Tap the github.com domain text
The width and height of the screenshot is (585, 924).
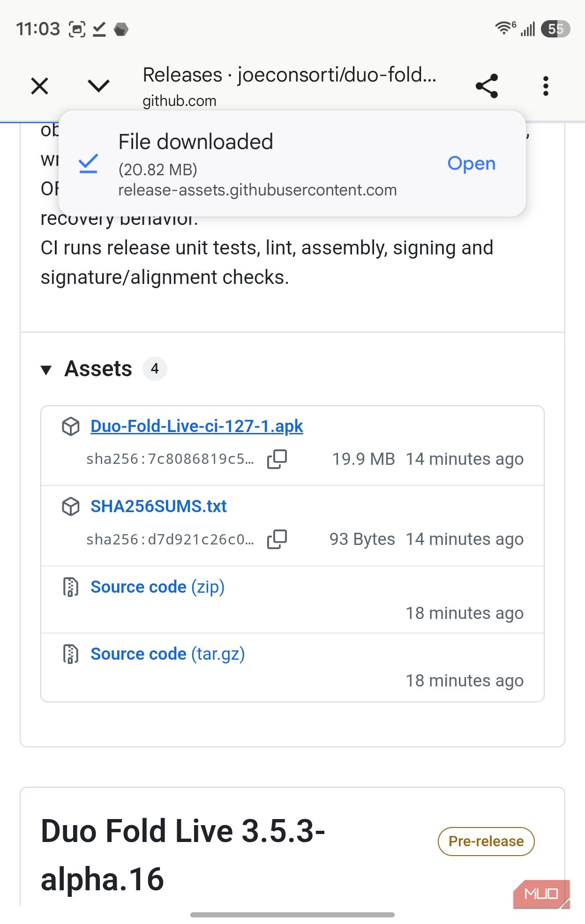click(x=180, y=101)
